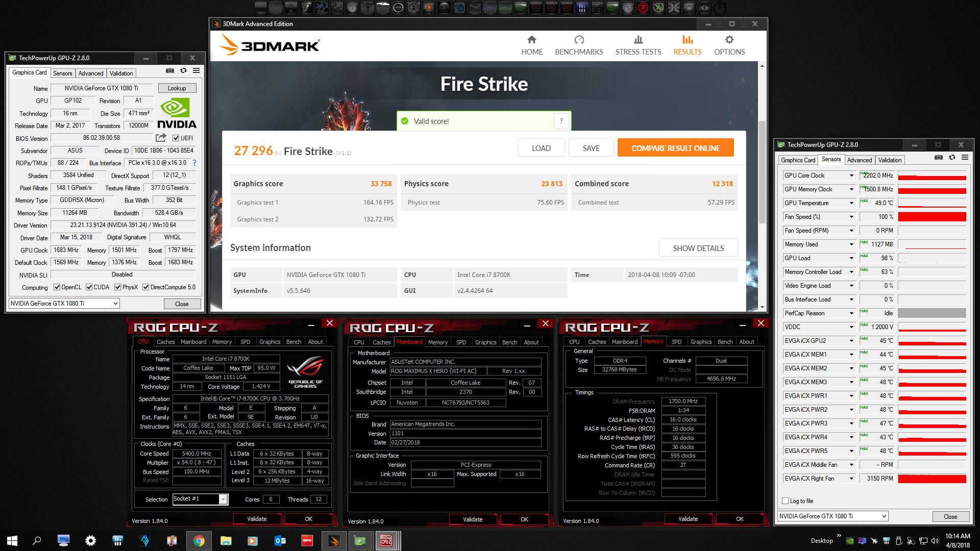Image resolution: width=980 pixels, height=551 pixels.
Task: Toggle UEFI checkbox in GPU-Z
Action: 176,138
